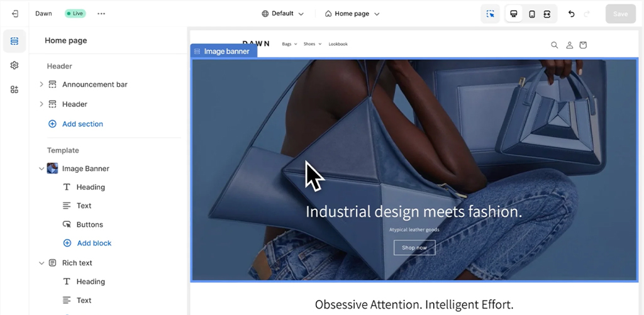Switch to desktop preview

(514, 14)
